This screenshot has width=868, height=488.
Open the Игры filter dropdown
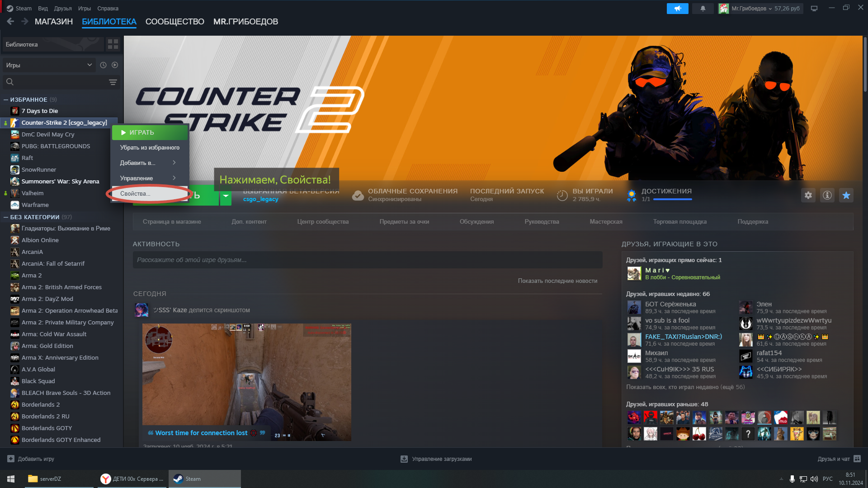[49, 65]
